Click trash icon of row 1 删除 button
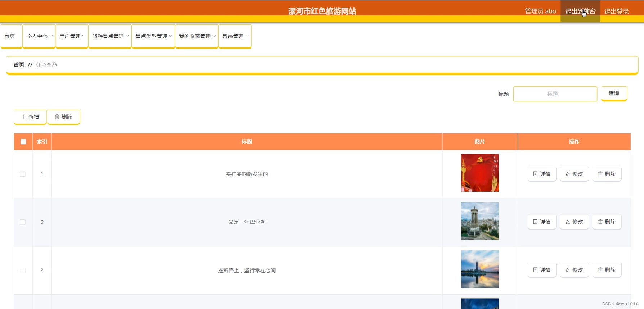 click(x=600, y=174)
